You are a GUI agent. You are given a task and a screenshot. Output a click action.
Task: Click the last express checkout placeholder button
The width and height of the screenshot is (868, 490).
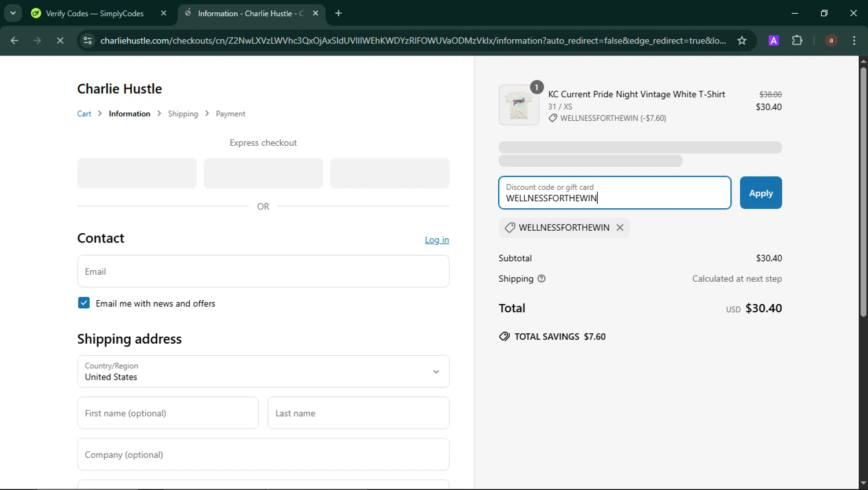tap(389, 173)
